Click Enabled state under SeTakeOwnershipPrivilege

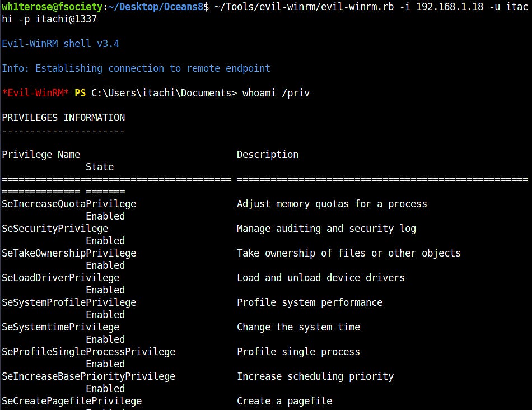(105, 265)
